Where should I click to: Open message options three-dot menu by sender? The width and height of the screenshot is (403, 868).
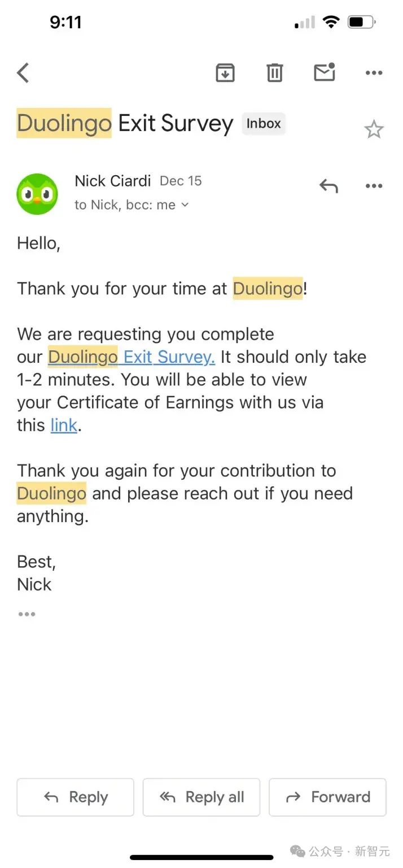click(374, 186)
